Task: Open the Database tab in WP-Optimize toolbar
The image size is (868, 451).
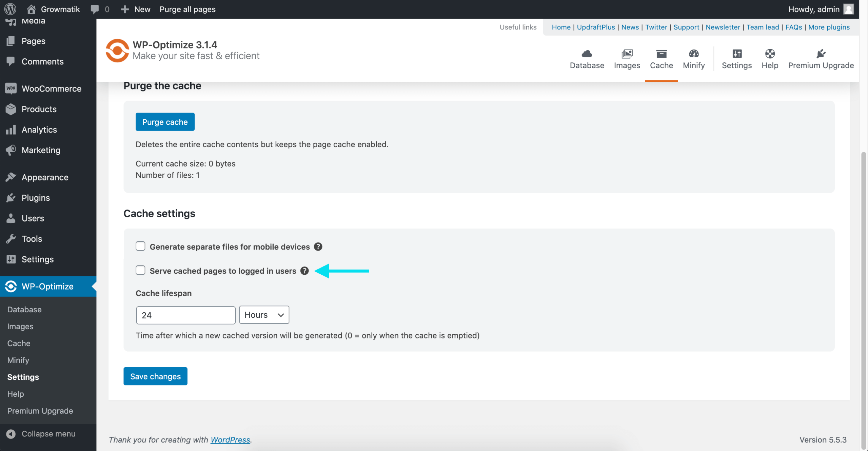Action: [x=587, y=59]
